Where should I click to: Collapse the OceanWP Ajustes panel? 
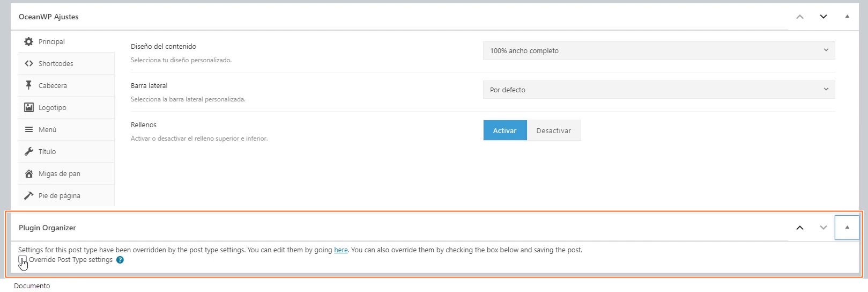pyautogui.click(x=847, y=17)
